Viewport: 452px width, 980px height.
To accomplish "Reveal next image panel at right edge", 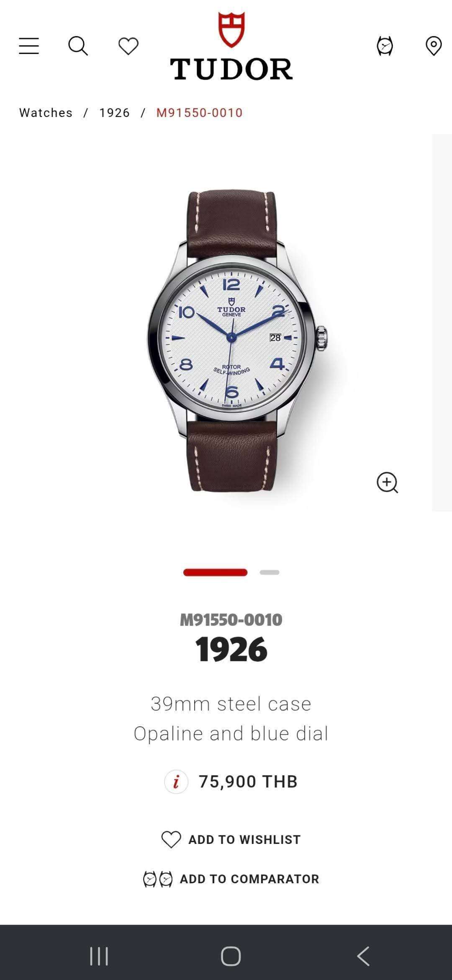I will click(442, 322).
